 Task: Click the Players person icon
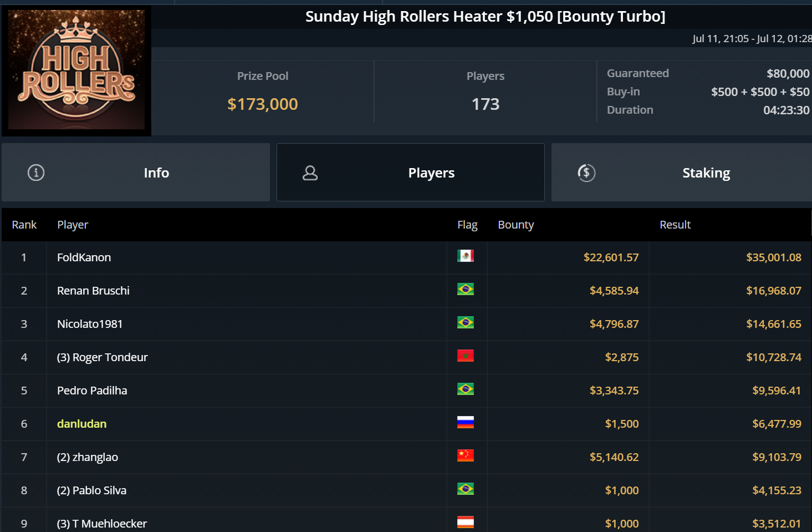[x=310, y=173]
